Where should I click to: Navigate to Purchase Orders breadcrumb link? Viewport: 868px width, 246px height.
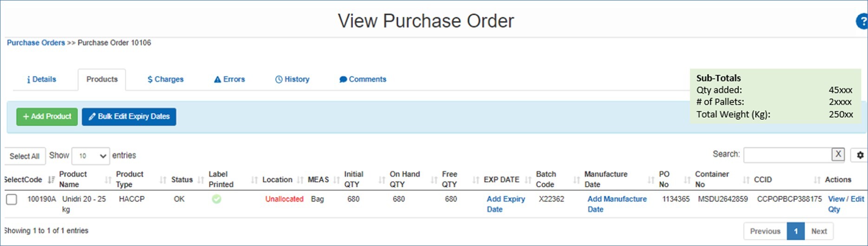pyautogui.click(x=36, y=43)
